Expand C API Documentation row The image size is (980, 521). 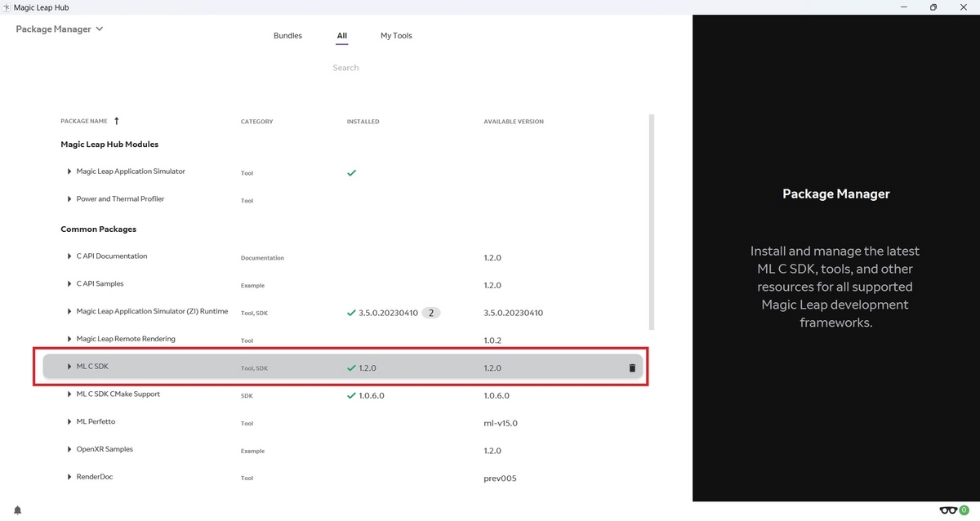(69, 256)
